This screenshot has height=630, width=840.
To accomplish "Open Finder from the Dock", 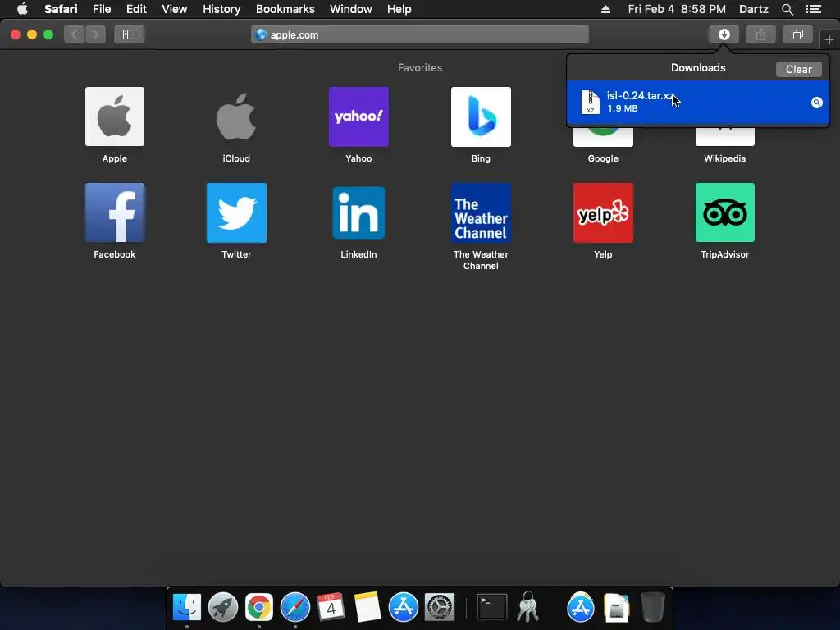I will [x=186, y=608].
